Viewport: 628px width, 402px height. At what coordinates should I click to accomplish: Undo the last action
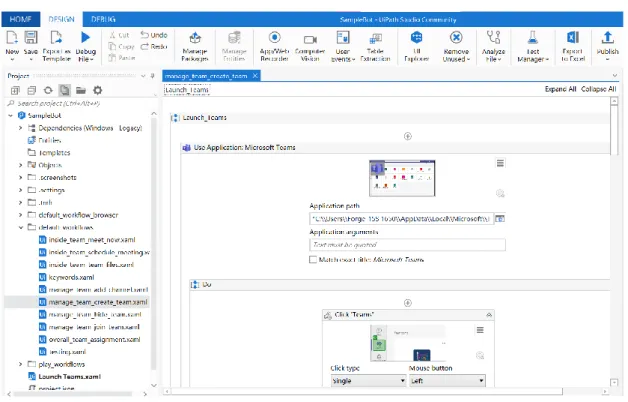[154, 35]
